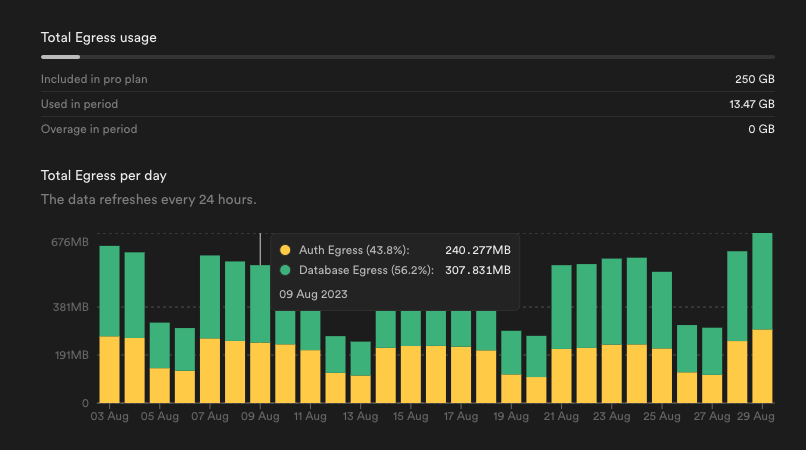This screenshot has width=806, height=450.
Task: Click the 07 Aug bar's green Database segment
Action: click(x=210, y=297)
